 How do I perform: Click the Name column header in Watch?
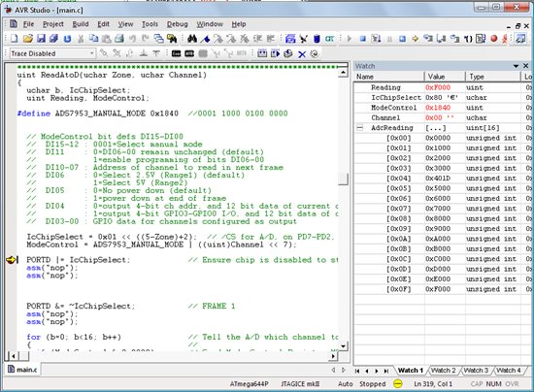point(389,77)
